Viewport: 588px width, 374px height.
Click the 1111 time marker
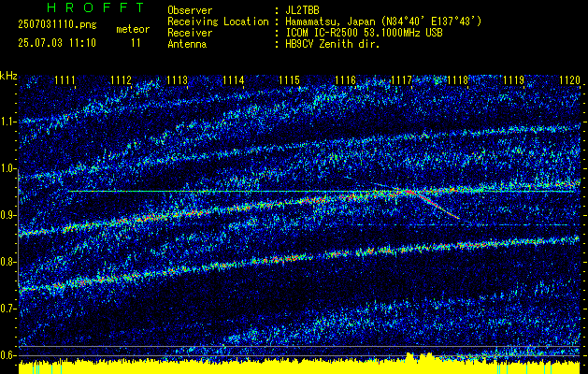click(65, 80)
